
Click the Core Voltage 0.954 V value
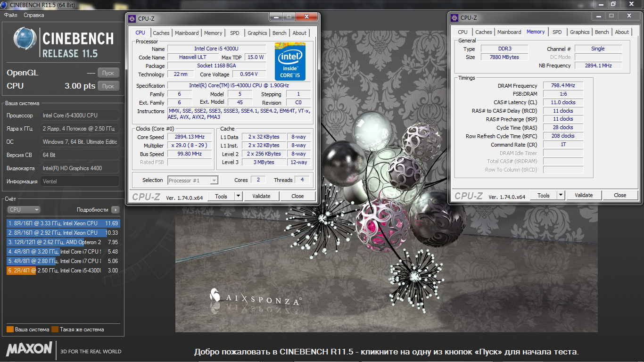point(248,74)
